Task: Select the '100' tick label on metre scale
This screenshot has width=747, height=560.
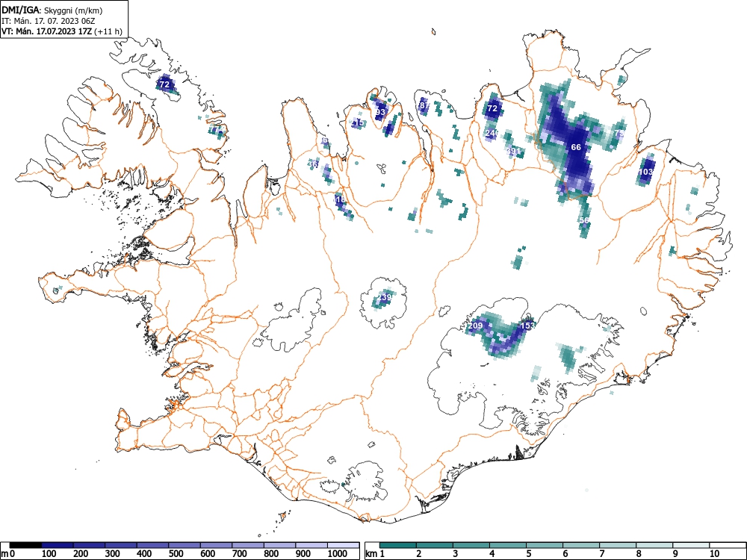Action: pos(49,554)
